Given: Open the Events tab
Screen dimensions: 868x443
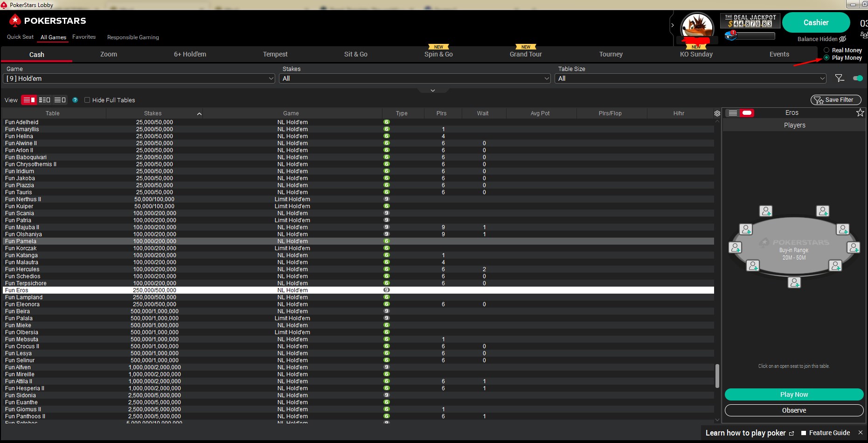Looking at the screenshot, I should [x=779, y=54].
